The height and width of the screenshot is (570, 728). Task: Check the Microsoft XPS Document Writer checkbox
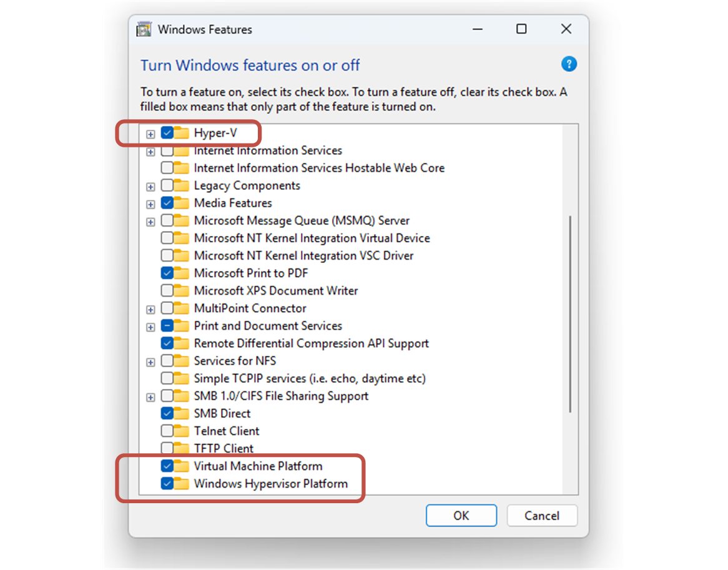(167, 290)
